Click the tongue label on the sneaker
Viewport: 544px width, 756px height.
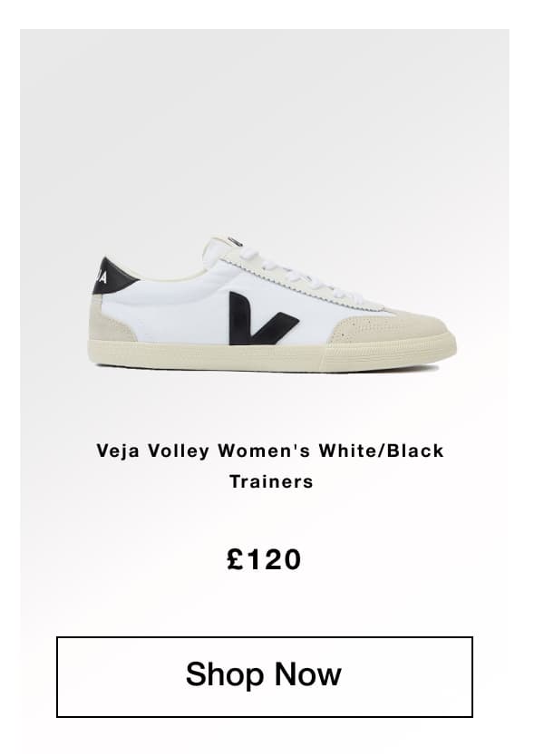(235, 241)
